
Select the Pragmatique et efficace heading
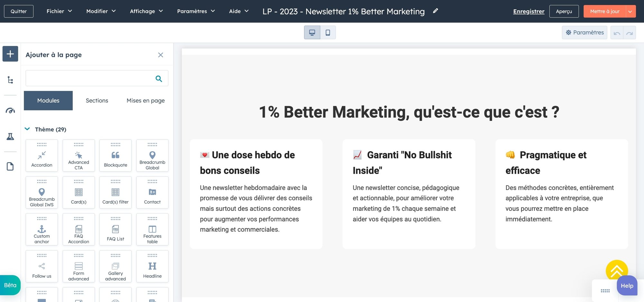pos(546,163)
